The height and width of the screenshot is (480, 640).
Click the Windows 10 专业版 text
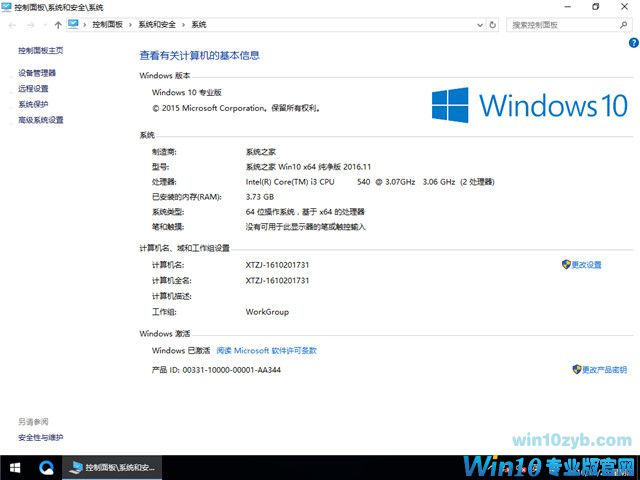point(187,92)
